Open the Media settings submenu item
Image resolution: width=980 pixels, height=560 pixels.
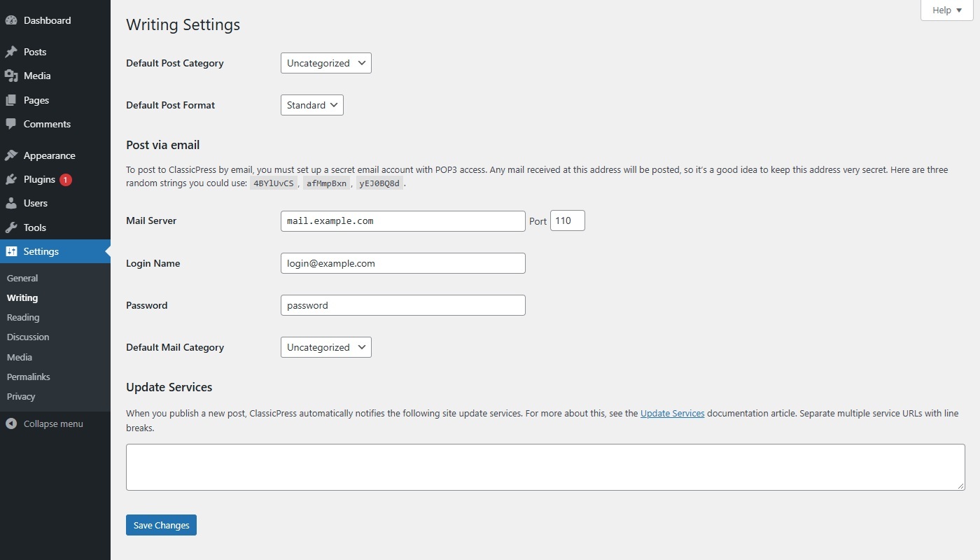point(20,357)
